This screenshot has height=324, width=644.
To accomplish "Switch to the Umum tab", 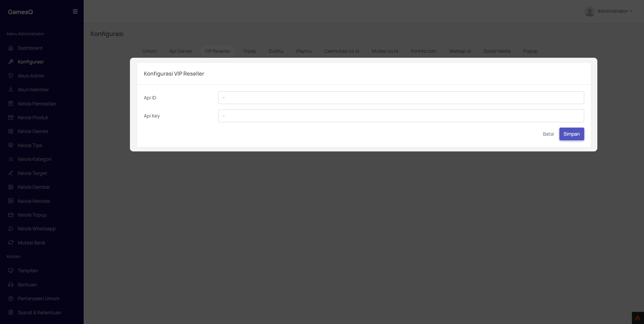I will (149, 51).
